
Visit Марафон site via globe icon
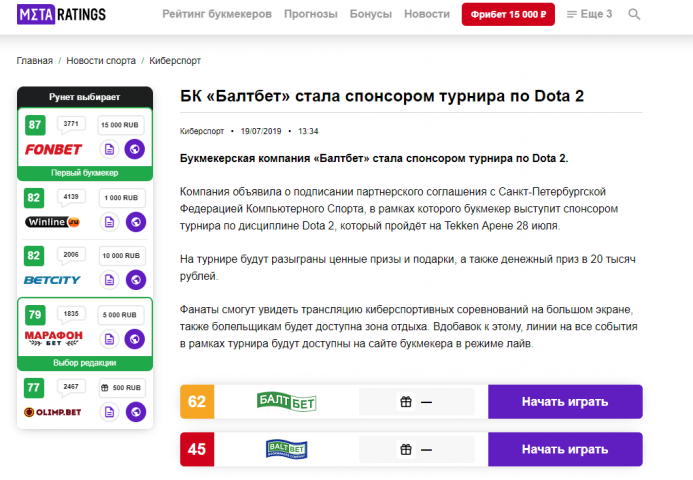click(x=135, y=339)
